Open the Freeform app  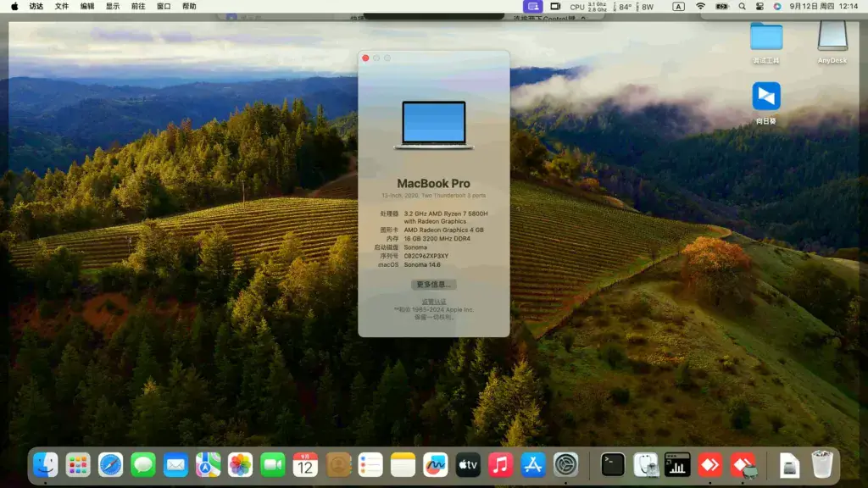pyautogui.click(x=436, y=465)
